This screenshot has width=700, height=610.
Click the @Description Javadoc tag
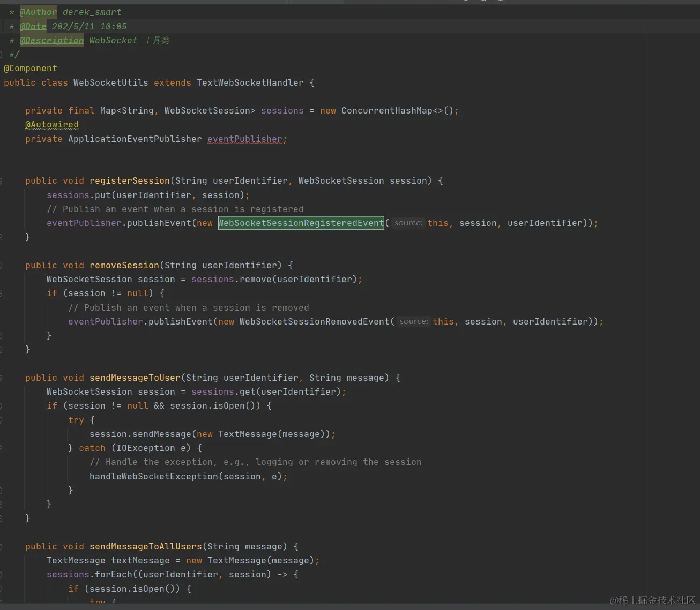(51, 40)
